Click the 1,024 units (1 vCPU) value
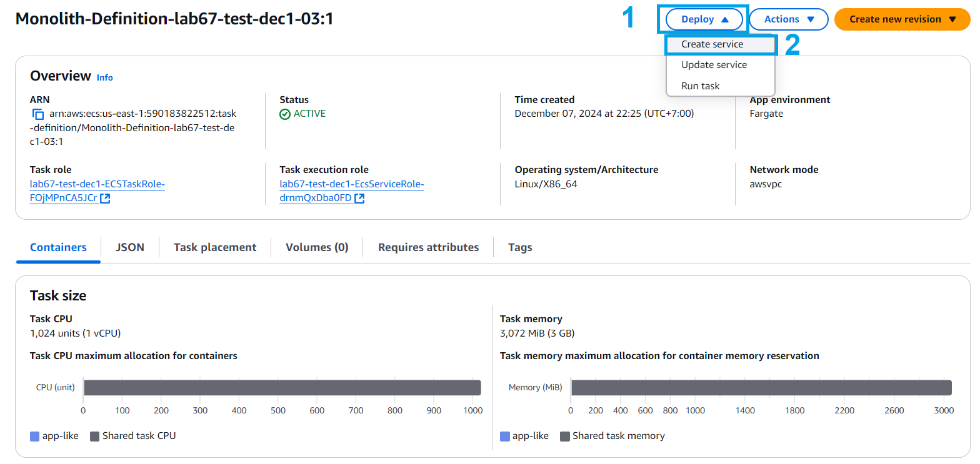The image size is (980, 464). [x=76, y=333]
